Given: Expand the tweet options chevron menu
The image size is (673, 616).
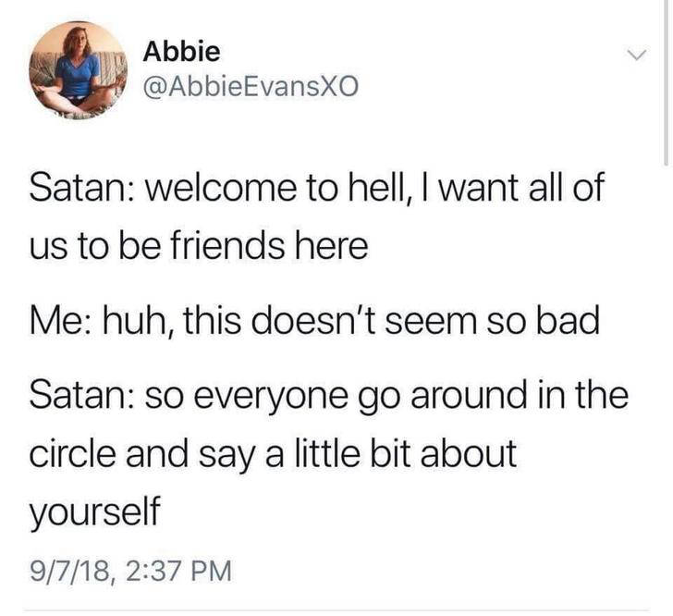Looking at the screenshot, I should 636,55.
